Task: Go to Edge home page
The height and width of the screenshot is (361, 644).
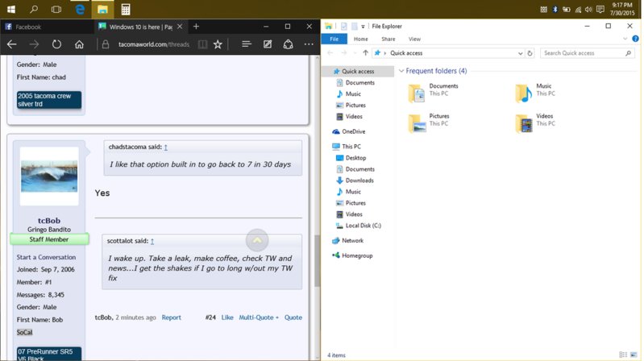Action: pyautogui.click(x=79, y=44)
